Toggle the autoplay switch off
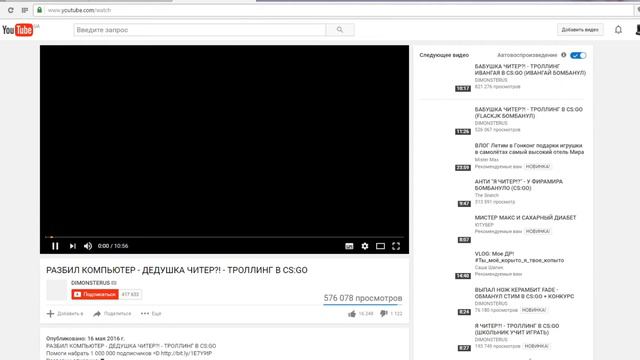 (578, 55)
